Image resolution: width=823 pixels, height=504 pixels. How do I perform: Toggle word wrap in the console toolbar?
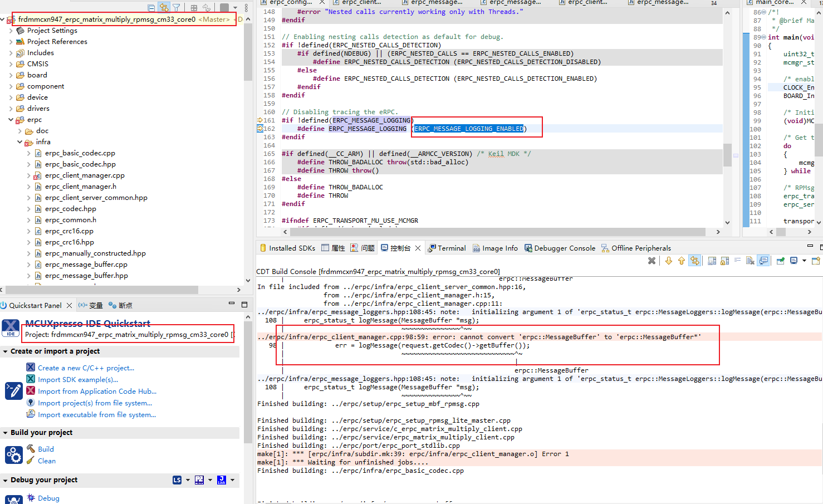(x=738, y=260)
